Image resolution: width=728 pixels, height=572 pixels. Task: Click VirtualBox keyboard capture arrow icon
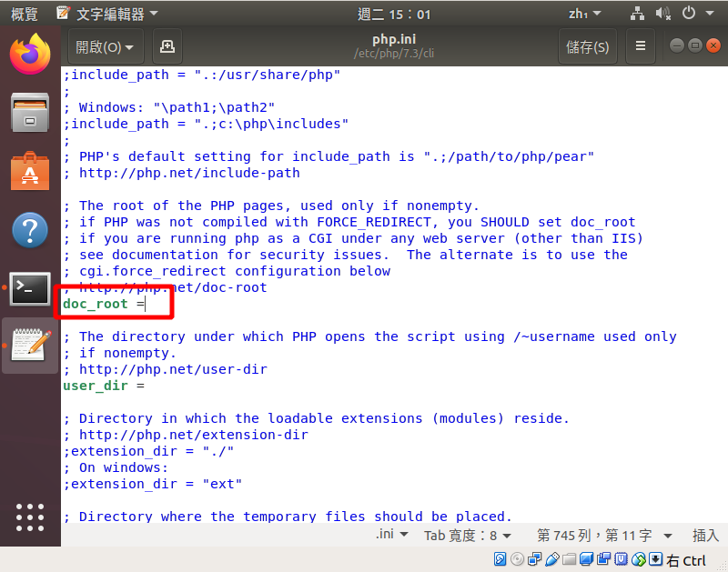(655, 559)
